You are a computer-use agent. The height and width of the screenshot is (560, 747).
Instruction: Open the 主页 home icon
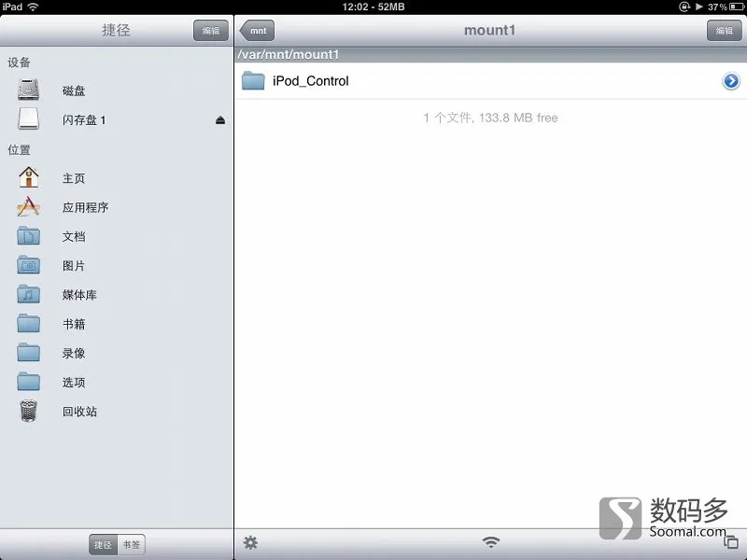[29, 177]
